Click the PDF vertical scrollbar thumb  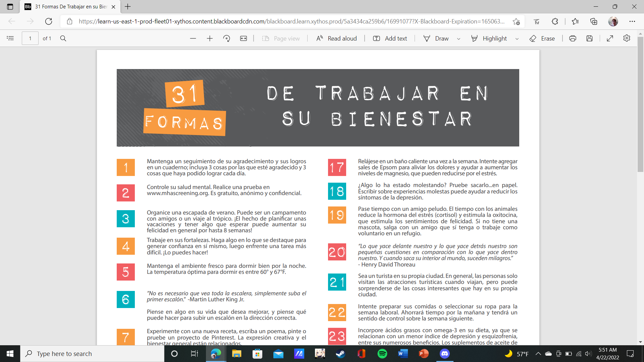(x=640, y=104)
